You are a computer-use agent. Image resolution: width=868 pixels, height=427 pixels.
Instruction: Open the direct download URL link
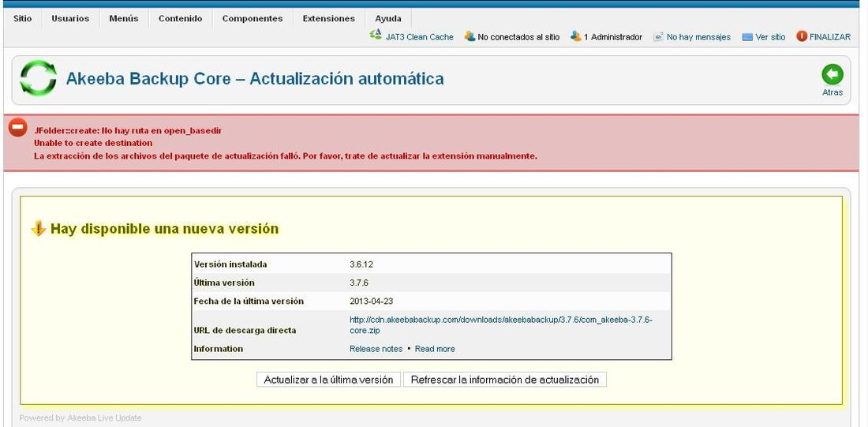click(x=501, y=325)
